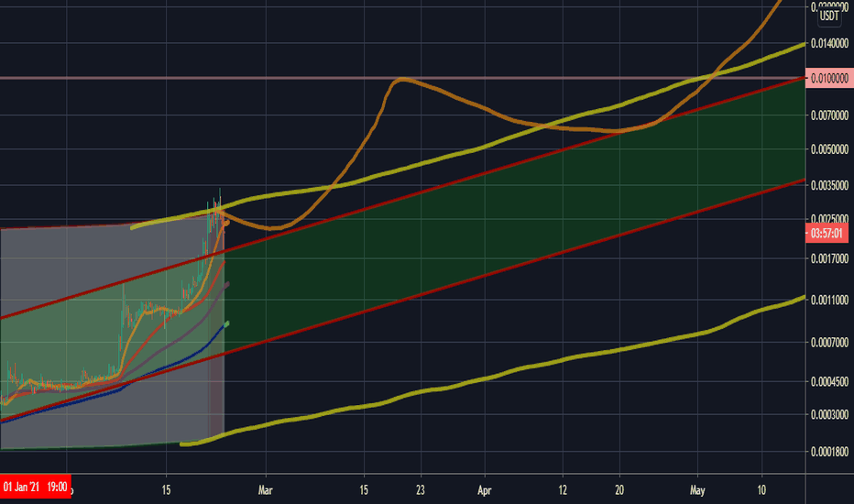
Task: Click the 0.0004500 price axis value
Action: tap(829, 381)
